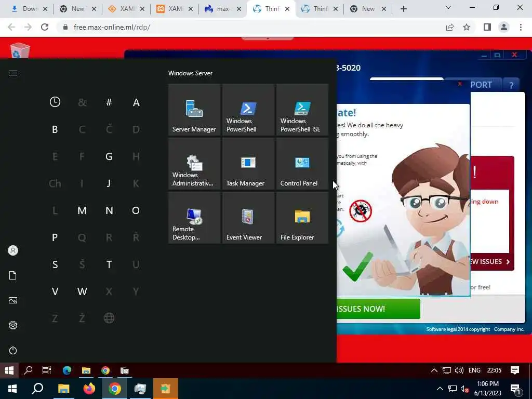Open Firefox from host taskbar
The width and height of the screenshot is (532, 399).
click(89, 389)
